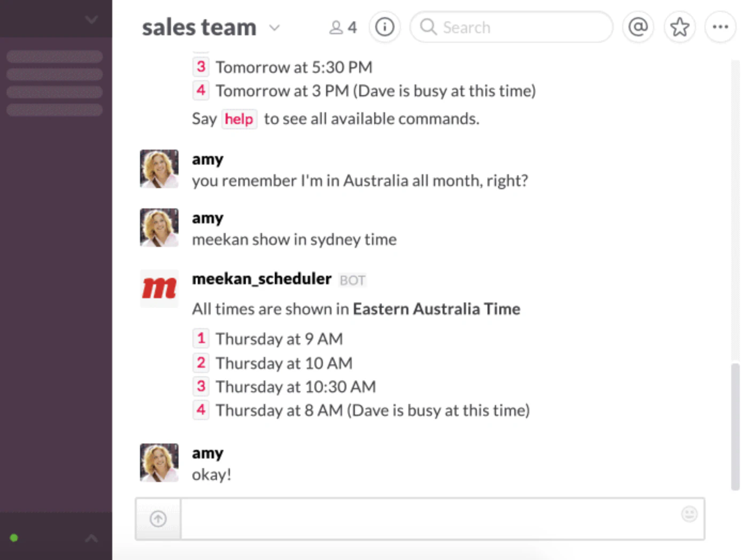743x560 pixels.
Task: Choose option 3 Thursday at 10:30 AM
Action: coord(201,386)
